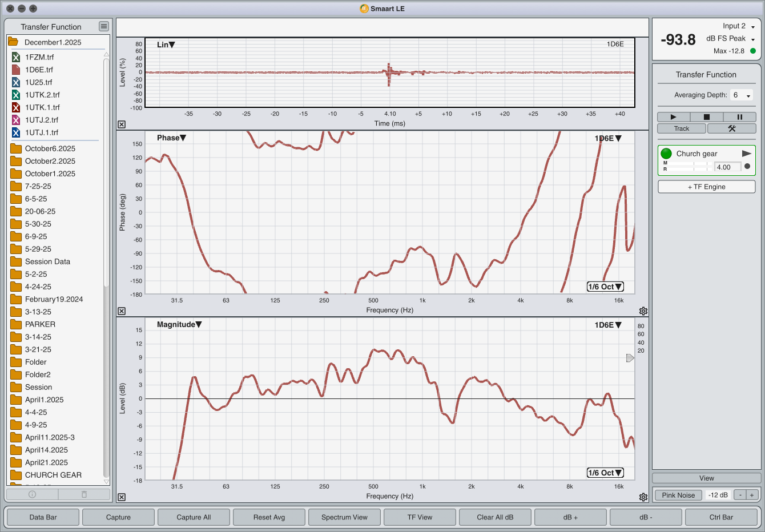Click the trash icon below the file list

pyautogui.click(x=84, y=494)
